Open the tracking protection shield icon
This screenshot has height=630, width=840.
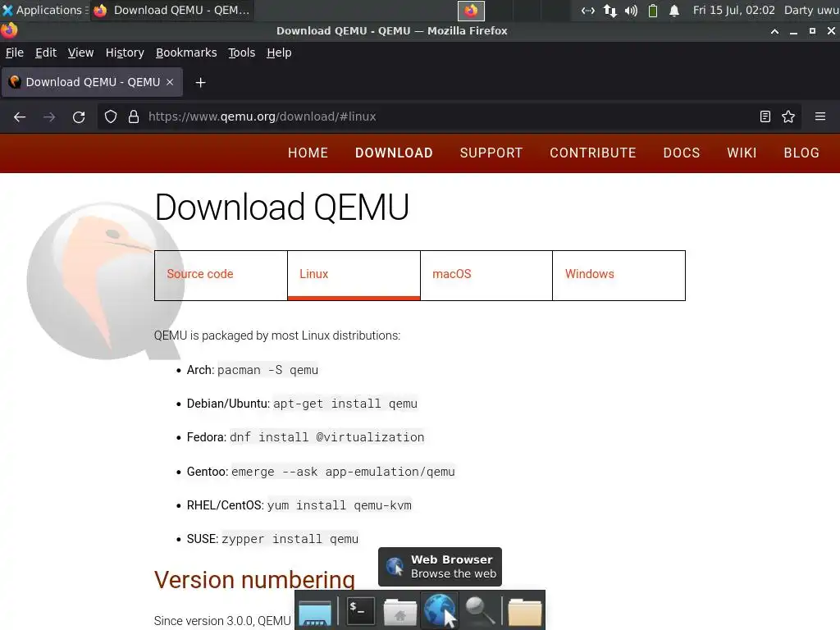coord(111,116)
